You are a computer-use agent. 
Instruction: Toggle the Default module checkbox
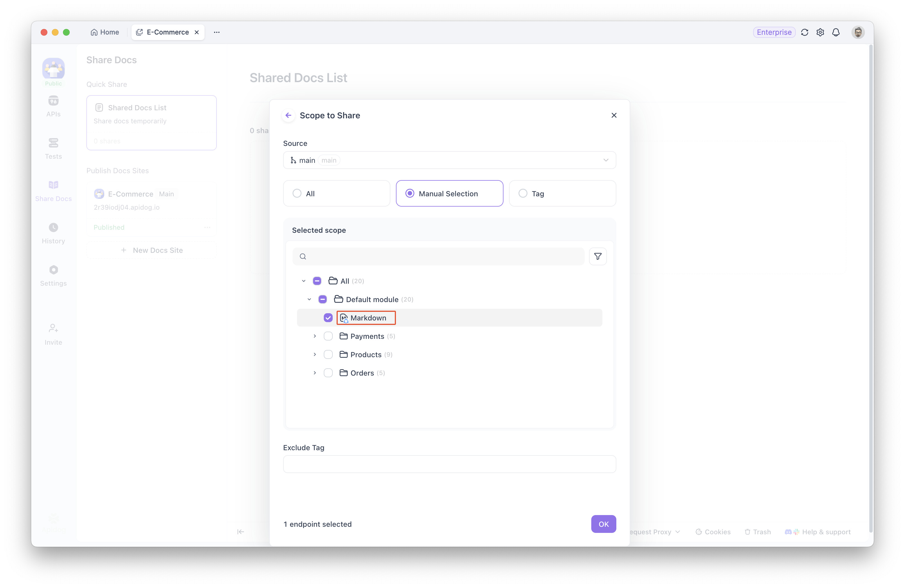[322, 299]
